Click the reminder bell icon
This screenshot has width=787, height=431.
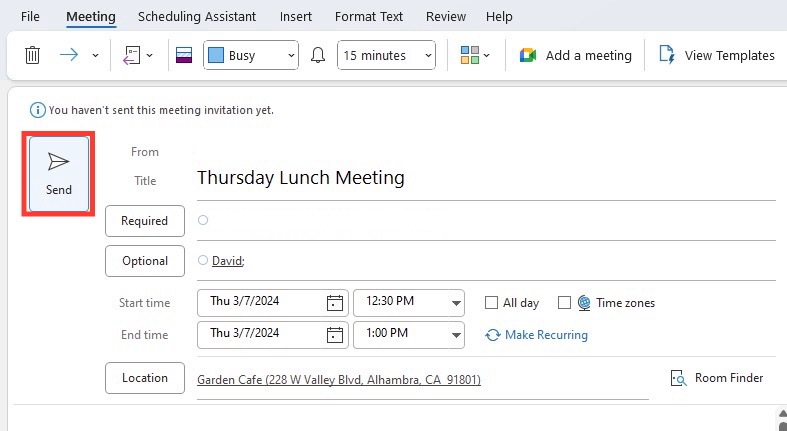coord(318,55)
